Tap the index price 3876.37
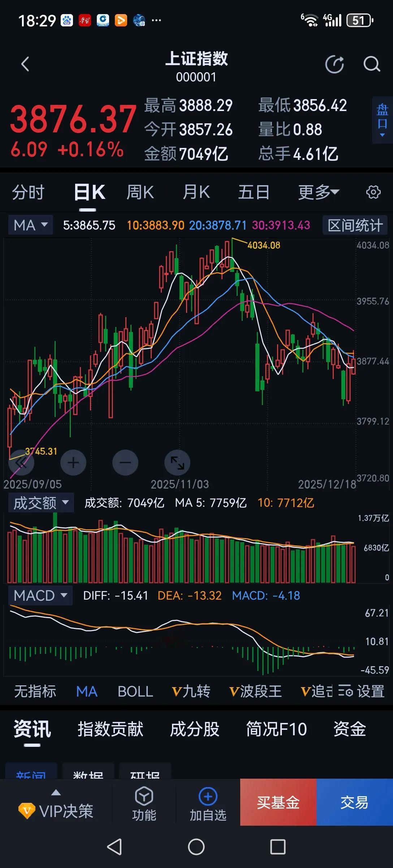The height and width of the screenshot is (868, 393). coord(73,119)
